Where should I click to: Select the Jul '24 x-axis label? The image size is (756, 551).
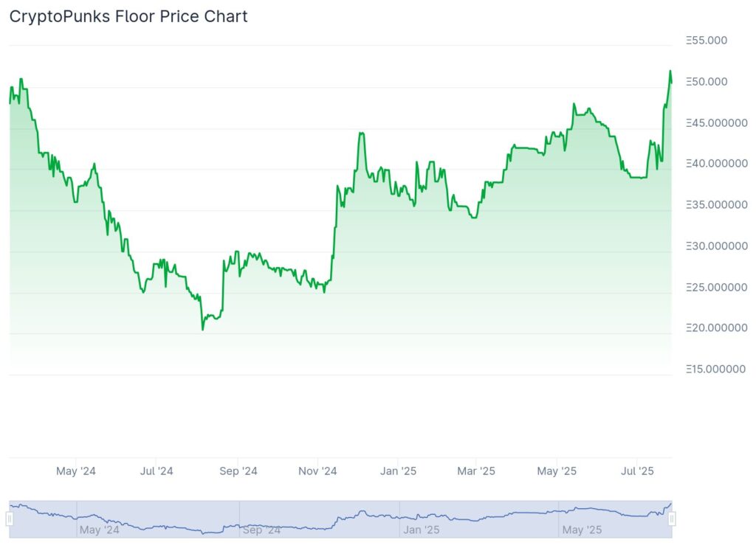[157, 471]
